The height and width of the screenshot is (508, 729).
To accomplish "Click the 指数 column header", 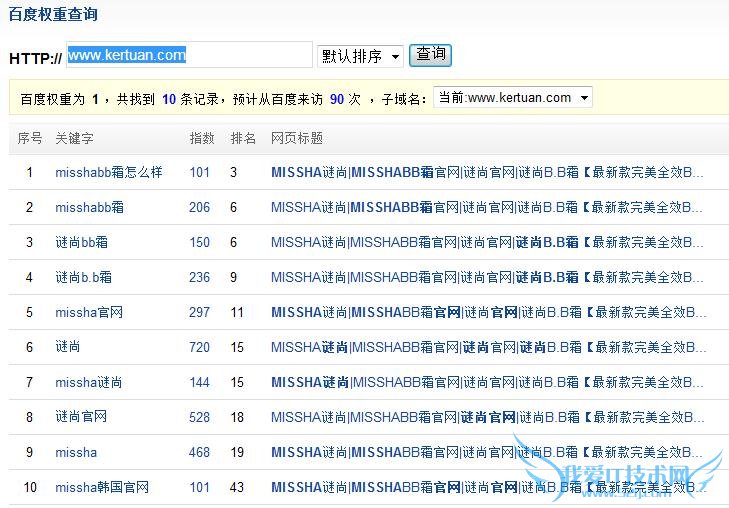I will pyautogui.click(x=202, y=138).
